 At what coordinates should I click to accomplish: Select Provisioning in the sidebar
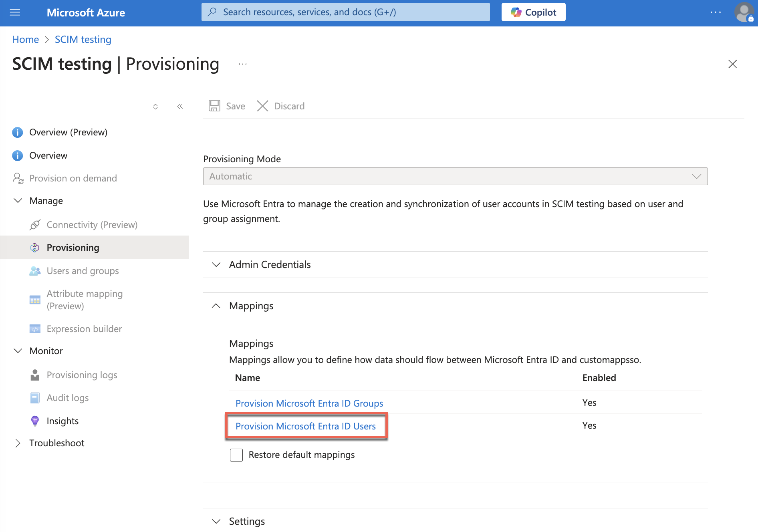[73, 247]
